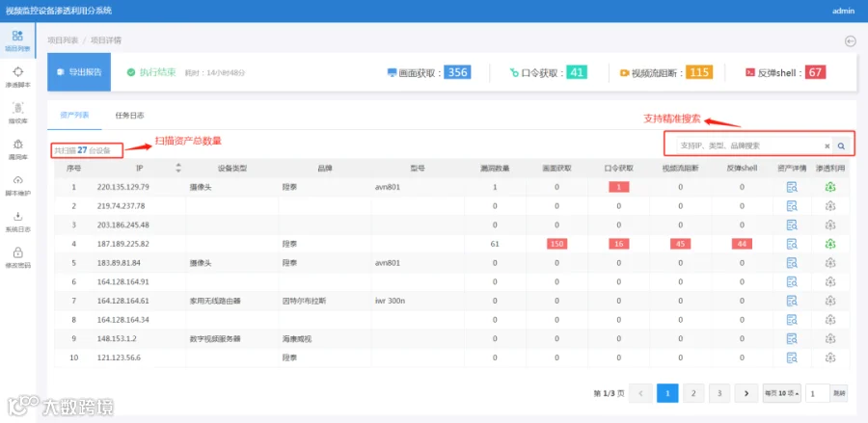Image resolution: width=868 pixels, height=423 pixels.
Task: Open asset details for 121.123.56.6
Action: pos(792,357)
